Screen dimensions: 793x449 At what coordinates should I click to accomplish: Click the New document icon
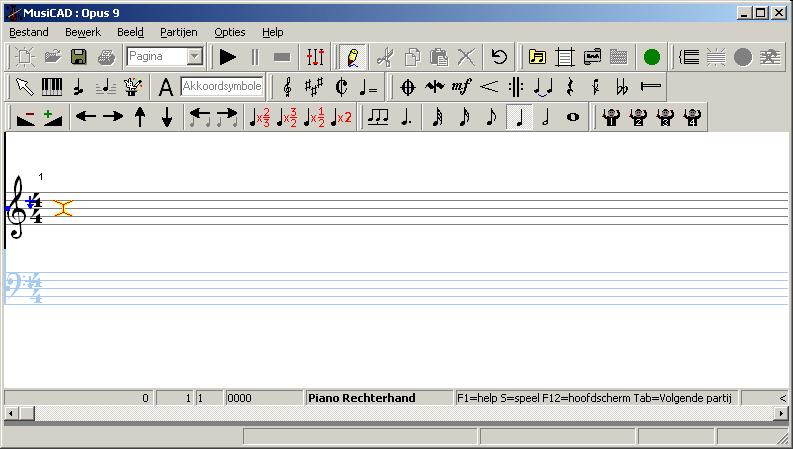[x=25, y=57]
